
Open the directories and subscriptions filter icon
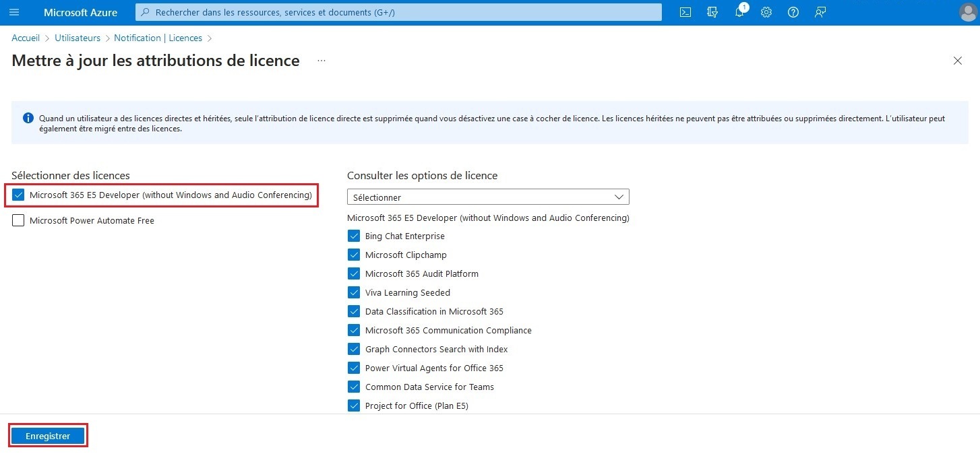coord(712,12)
